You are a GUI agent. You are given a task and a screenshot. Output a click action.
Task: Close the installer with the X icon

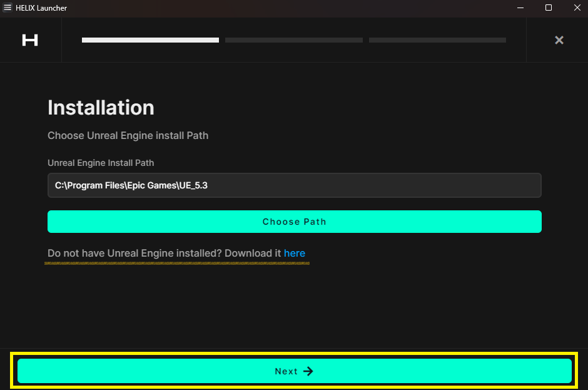pos(559,40)
